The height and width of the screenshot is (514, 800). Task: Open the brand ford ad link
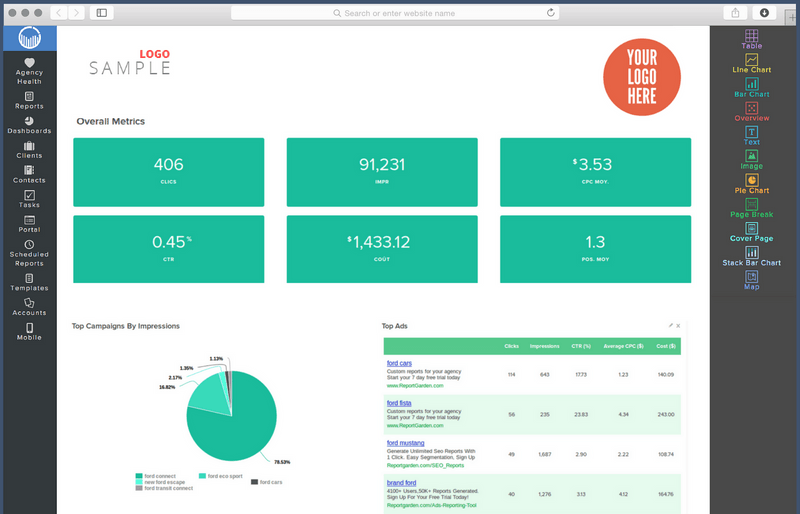point(402,483)
